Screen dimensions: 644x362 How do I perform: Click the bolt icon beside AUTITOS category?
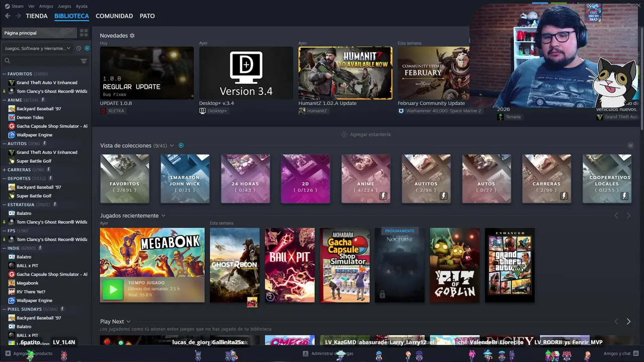[44, 143]
